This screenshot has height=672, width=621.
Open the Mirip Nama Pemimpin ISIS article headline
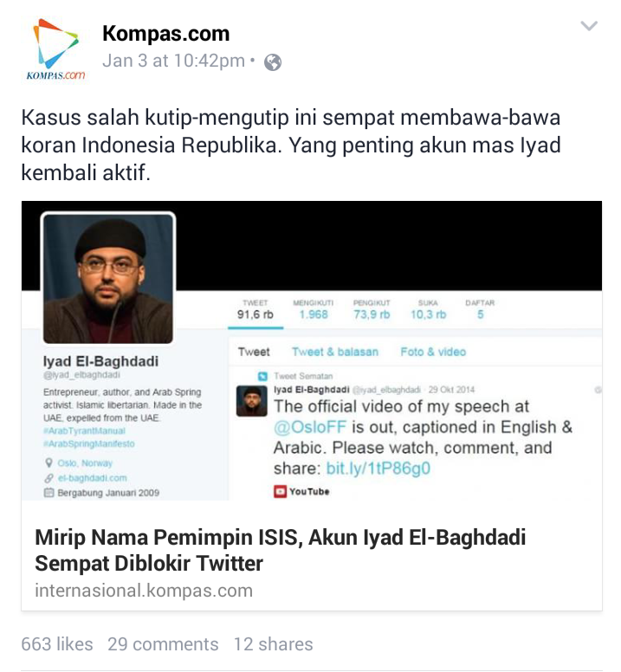280,550
